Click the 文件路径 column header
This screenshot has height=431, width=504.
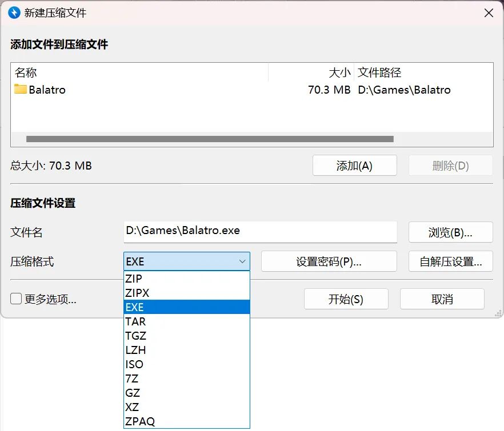pyautogui.click(x=423, y=72)
